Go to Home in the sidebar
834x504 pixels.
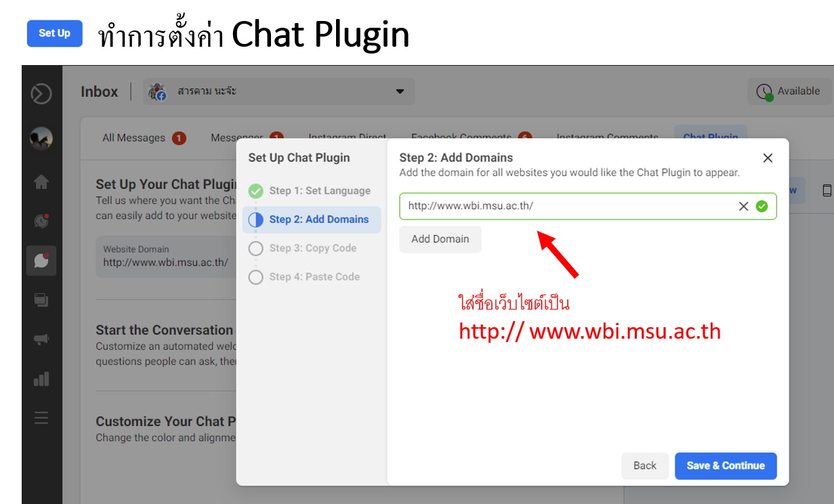(41, 182)
